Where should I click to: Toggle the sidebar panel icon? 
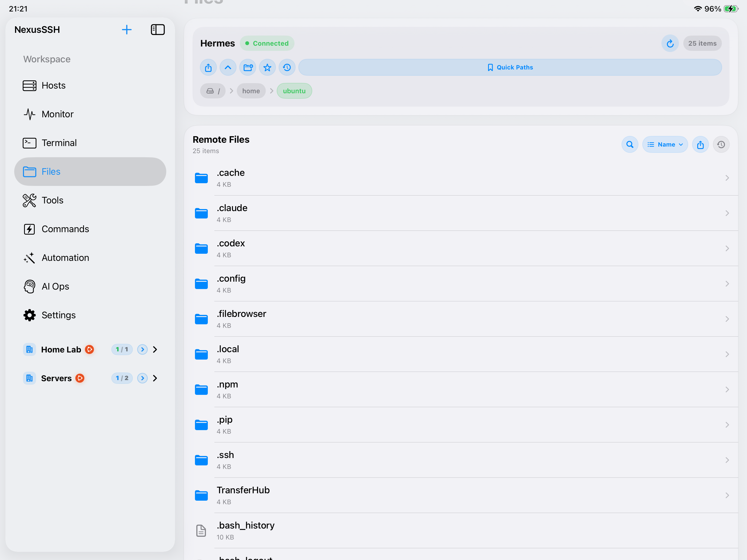pyautogui.click(x=158, y=30)
